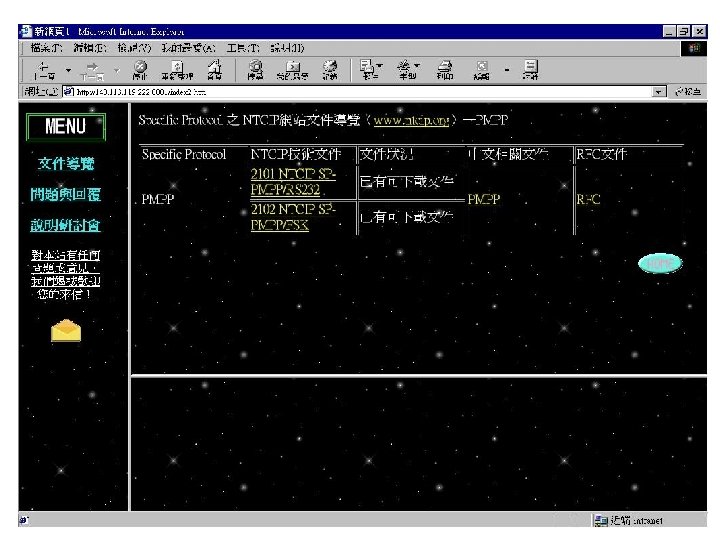
Task: Click the Mail toolbar icon
Action: point(368,70)
